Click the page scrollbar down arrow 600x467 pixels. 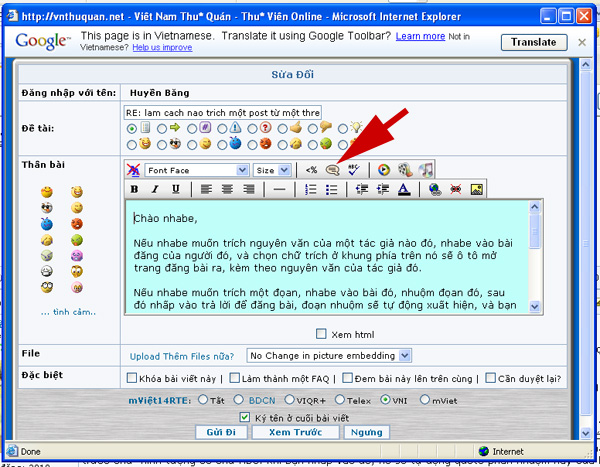586,433
